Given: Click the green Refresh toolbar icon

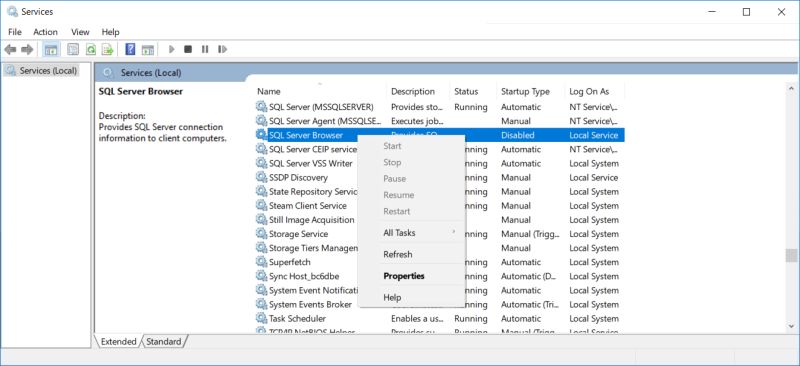Looking at the screenshot, I should [91, 50].
